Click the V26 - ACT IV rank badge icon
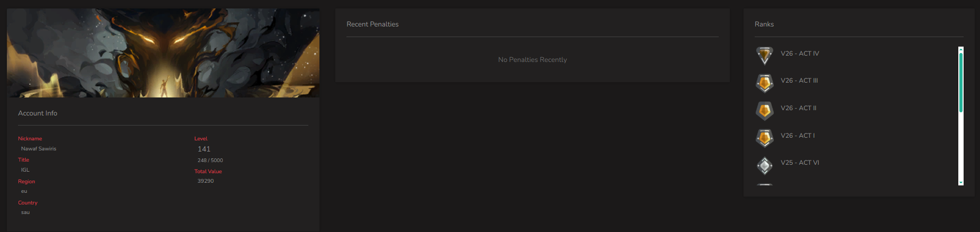Screen dimensions: 980x232 tap(764, 55)
